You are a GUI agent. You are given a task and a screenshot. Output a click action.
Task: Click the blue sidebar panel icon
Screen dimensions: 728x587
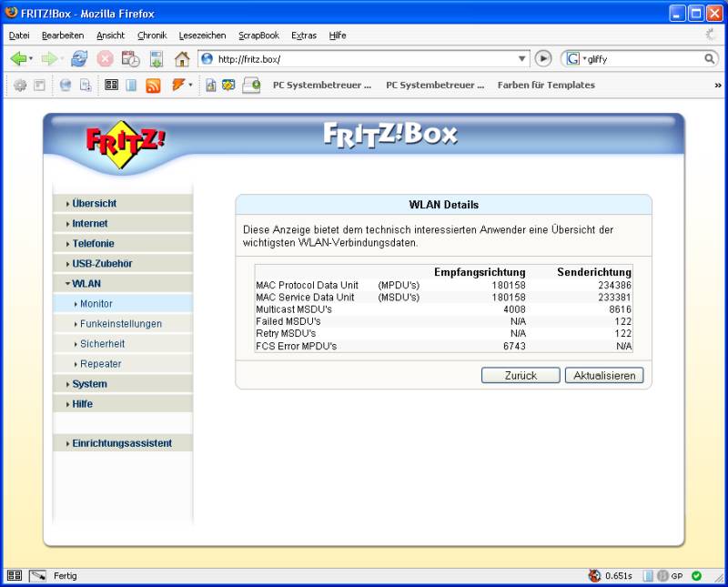click(131, 85)
